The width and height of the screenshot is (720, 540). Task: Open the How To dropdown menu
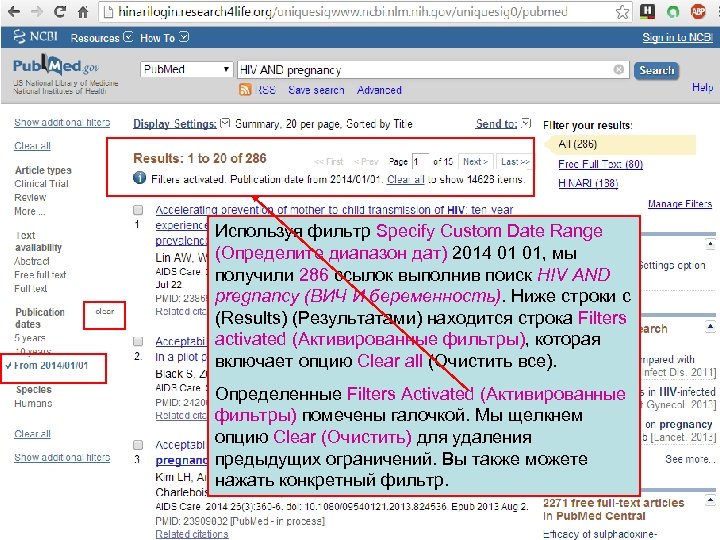pos(164,37)
